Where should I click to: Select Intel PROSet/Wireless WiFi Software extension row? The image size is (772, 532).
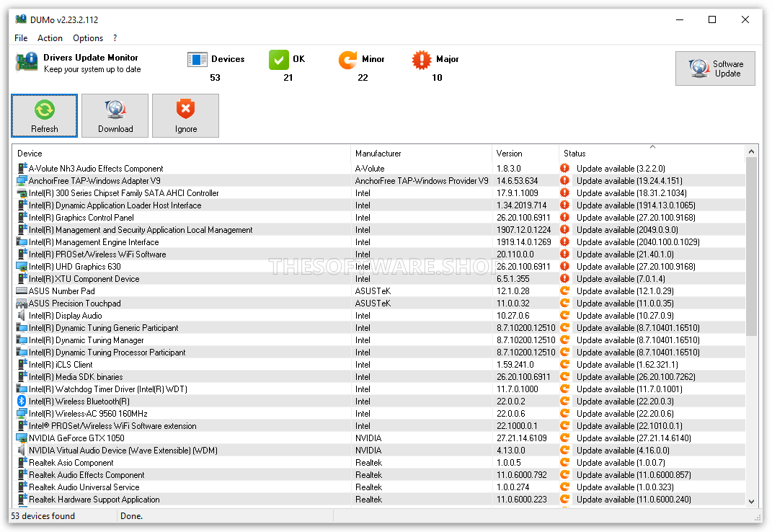379,425
